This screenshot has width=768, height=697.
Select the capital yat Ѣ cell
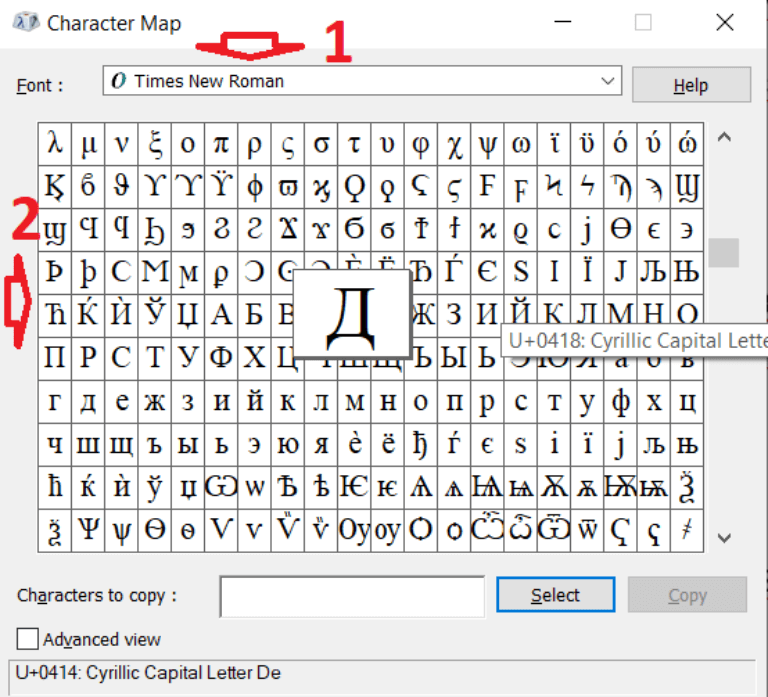[x=288, y=488]
